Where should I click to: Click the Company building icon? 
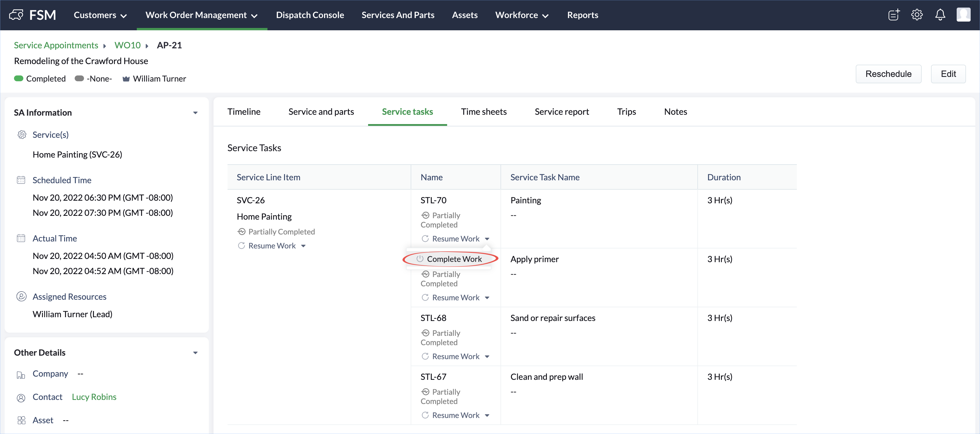[21, 375]
